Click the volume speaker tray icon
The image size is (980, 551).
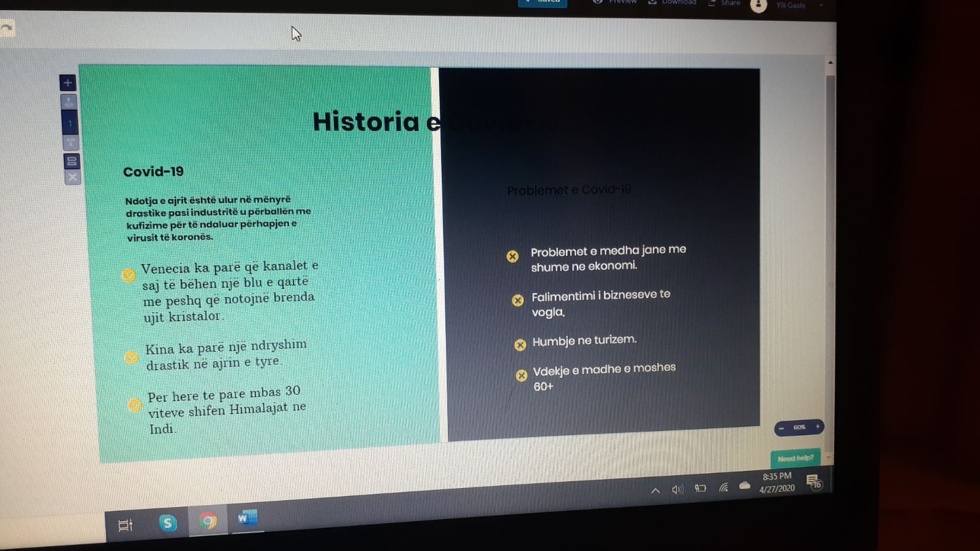[677, 489]
